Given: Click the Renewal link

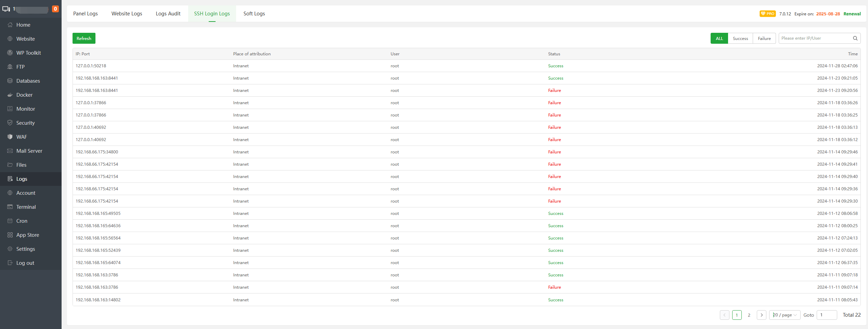Looking at the screenshot, I should click(852, 14).
